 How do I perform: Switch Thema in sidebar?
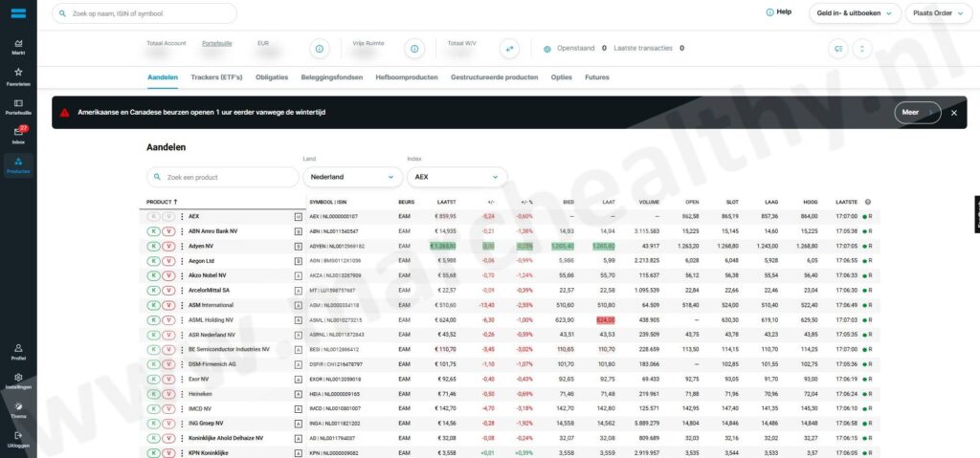tap(18, 410)
